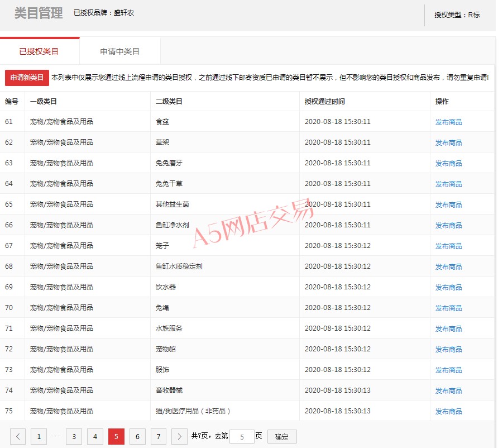Select current page 5 button

[x=116, y=437]
